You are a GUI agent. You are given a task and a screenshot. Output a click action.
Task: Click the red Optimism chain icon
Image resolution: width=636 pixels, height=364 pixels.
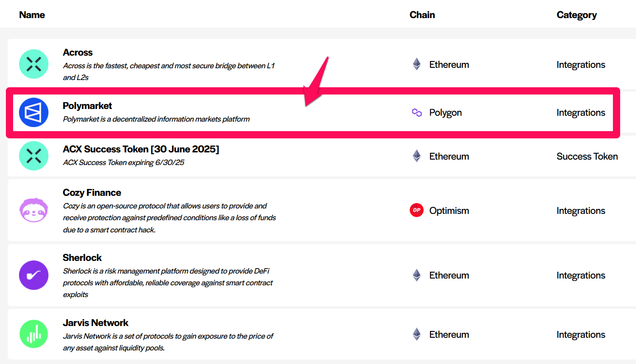click(416, 210)
